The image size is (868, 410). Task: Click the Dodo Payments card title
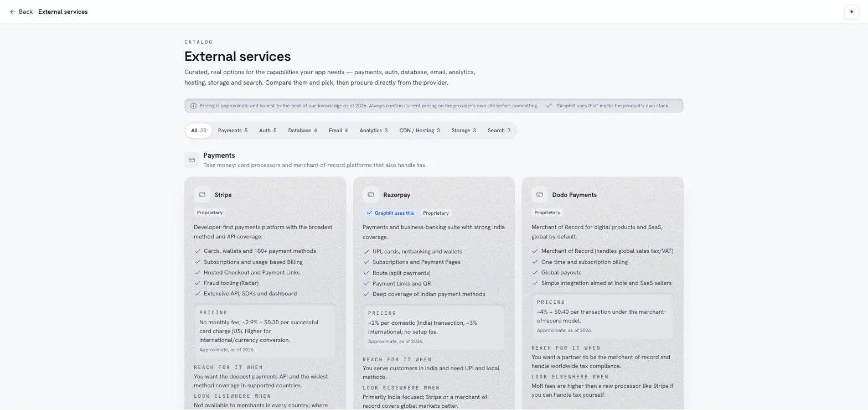pos(574,195)
